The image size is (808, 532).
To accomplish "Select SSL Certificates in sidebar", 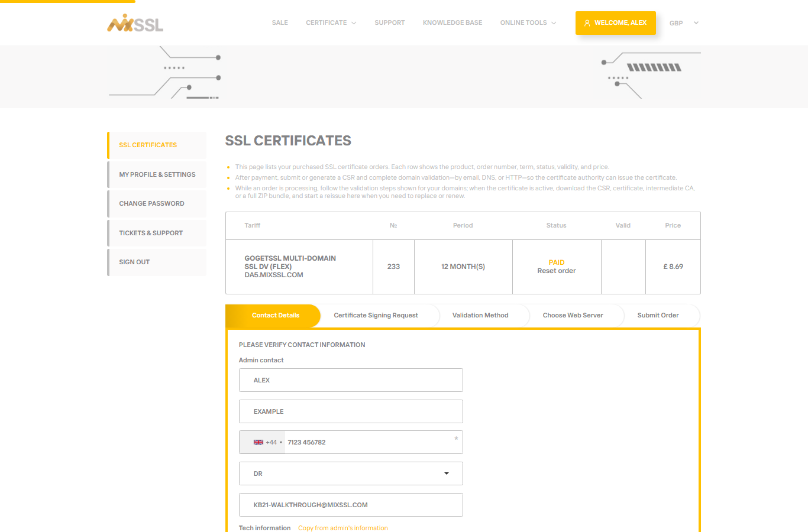I will pos(157,145).
